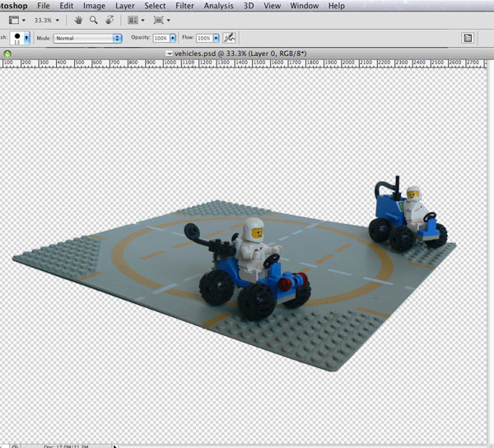Open the Select menu

[155, 6]
